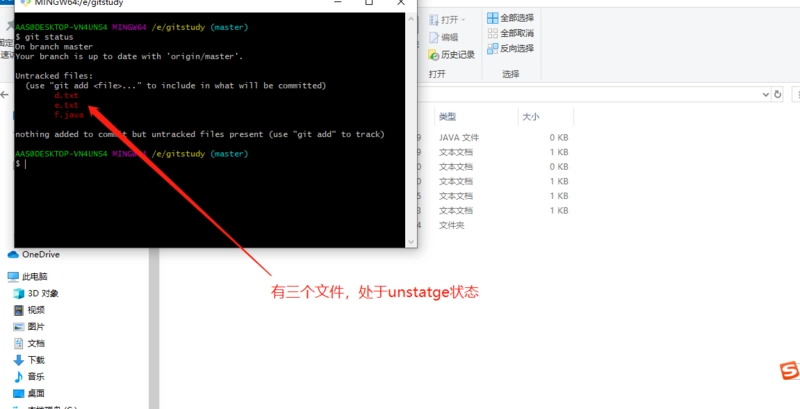The width and height of the screenshot is (800, 409).
Task: Click the terminal scrollbar down arrow
Action: 411,242
